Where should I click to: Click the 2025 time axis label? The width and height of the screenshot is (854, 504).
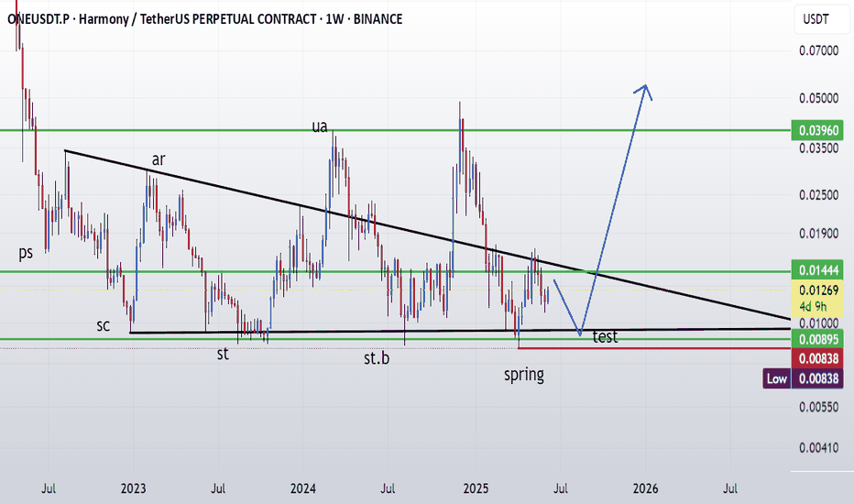[476, 488]
